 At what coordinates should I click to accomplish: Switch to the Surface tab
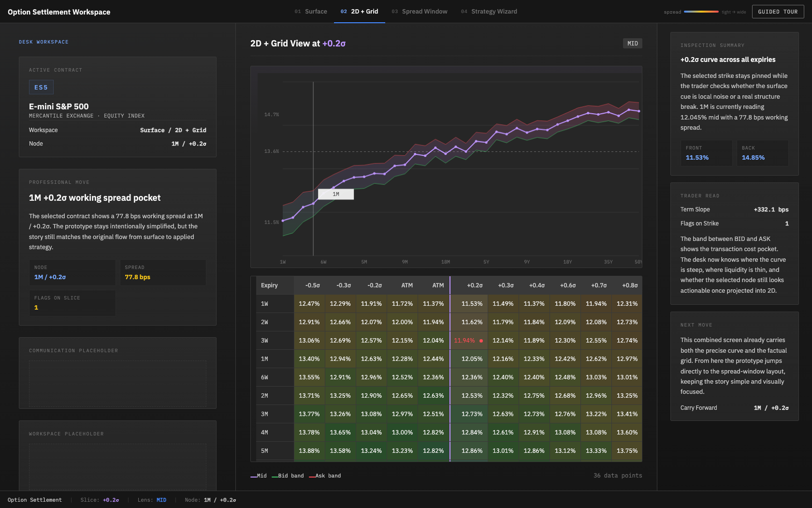pos(311,12)
